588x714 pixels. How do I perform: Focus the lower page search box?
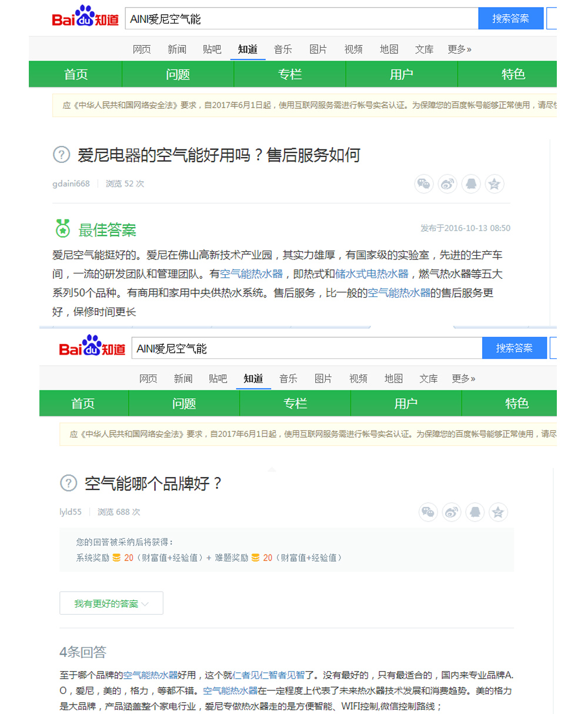coord(307,348)
